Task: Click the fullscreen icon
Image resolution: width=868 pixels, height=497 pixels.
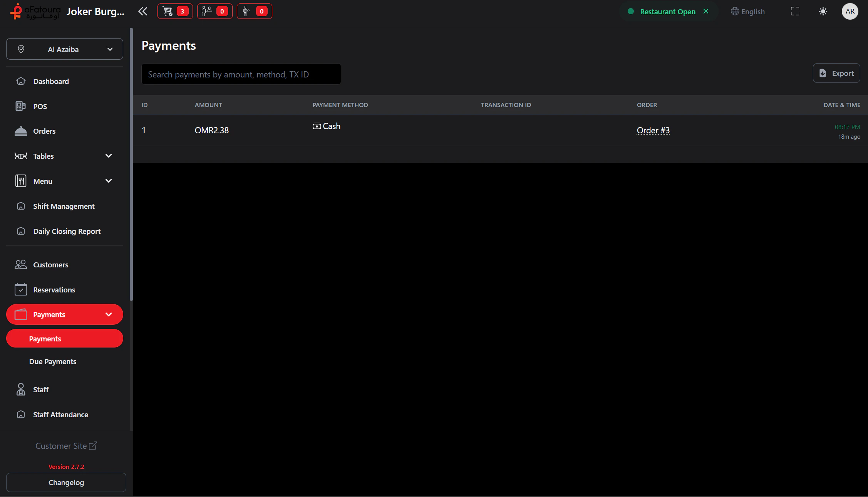Action: tap(795, 12)
